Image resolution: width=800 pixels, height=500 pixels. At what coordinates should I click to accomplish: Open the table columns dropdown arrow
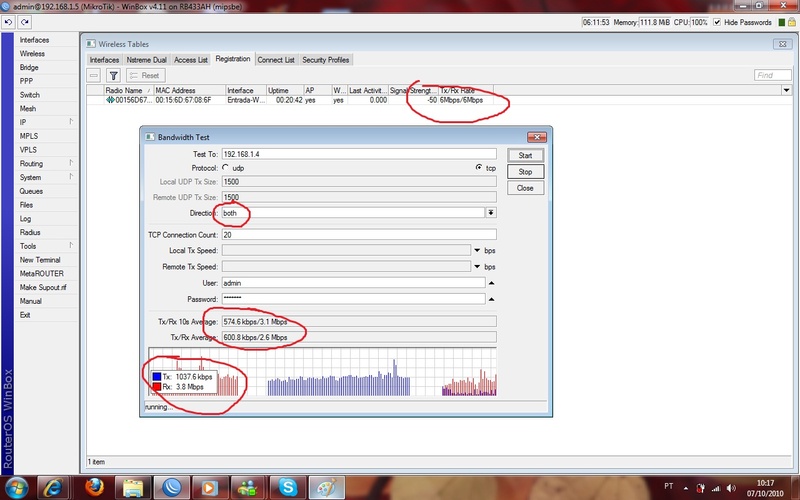786,90
